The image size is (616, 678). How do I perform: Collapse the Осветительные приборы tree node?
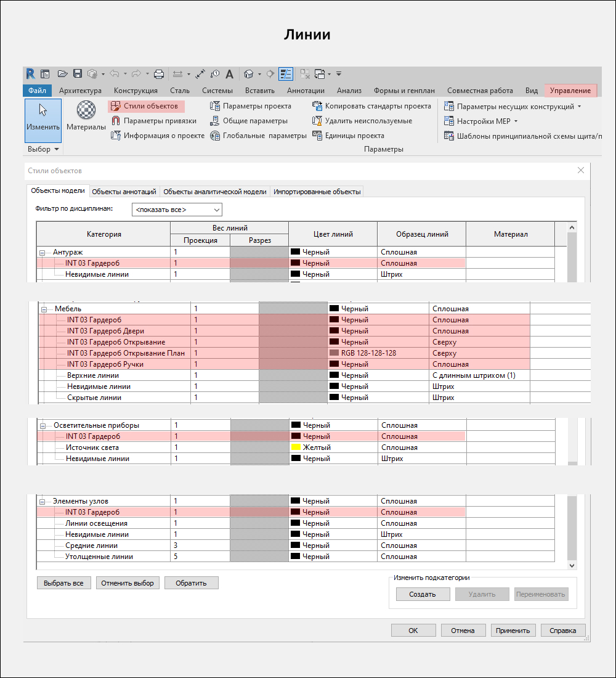click(43, 426)
